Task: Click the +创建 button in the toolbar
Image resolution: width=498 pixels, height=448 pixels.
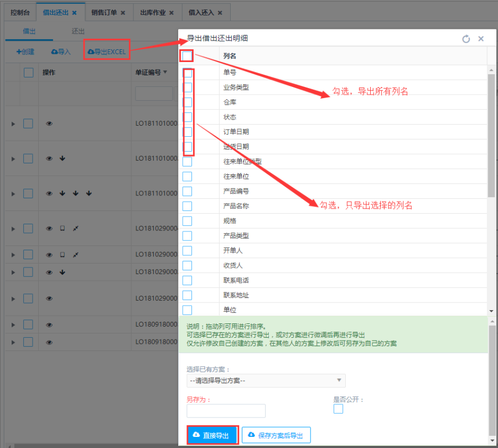Action: click(x=25, y=52)
